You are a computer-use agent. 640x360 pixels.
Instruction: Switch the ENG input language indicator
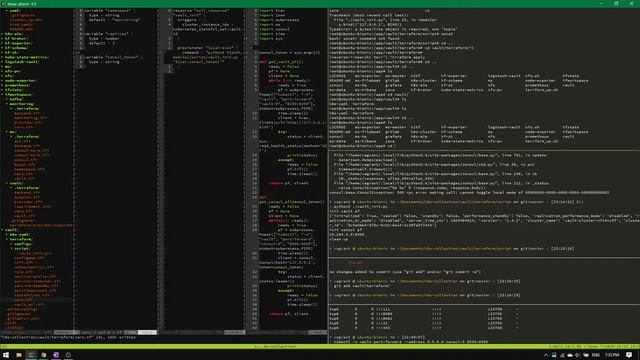pos(596,355)
